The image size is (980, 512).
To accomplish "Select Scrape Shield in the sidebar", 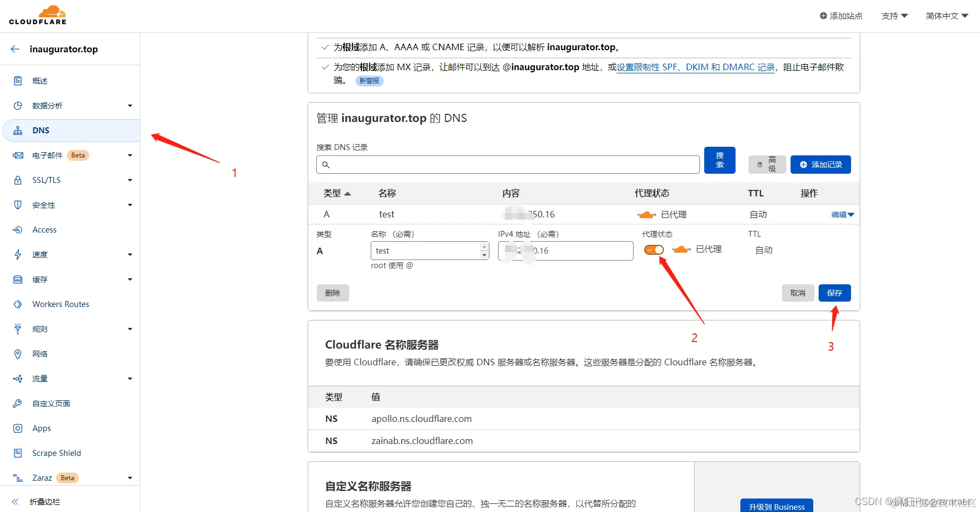I will (56, 453).
